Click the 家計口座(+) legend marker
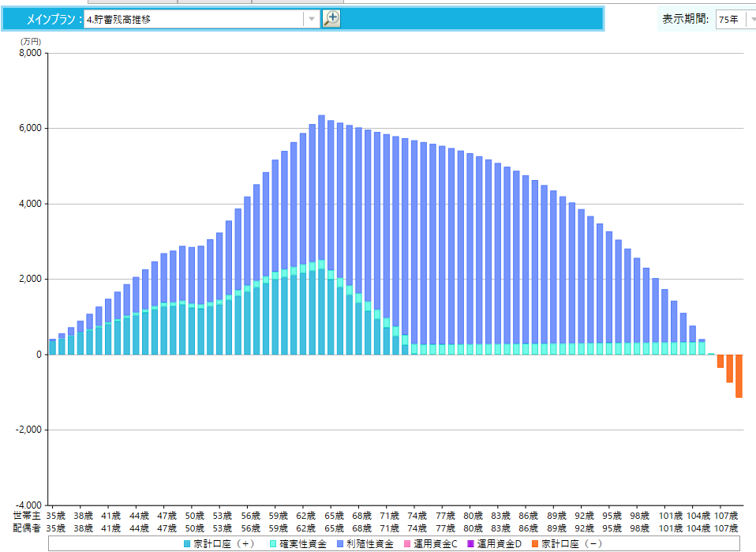 pos(187,544)
